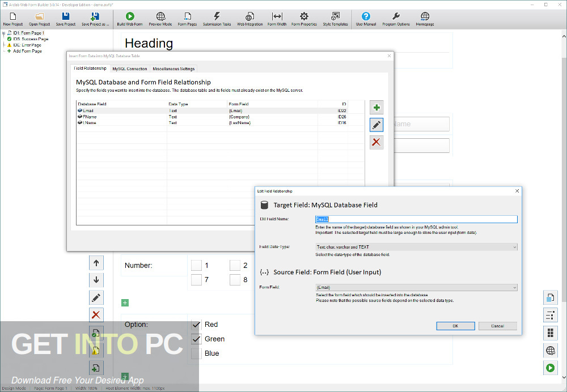The width and height of the screenshot is (567, 392).
Task: Check Number option 1 checkbox
Action: pos(196,266)
